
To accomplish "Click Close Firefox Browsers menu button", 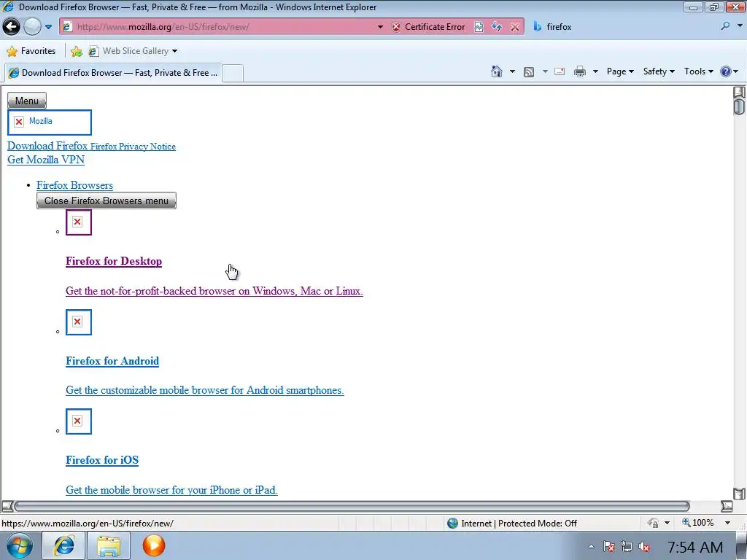I will point(107,201).
